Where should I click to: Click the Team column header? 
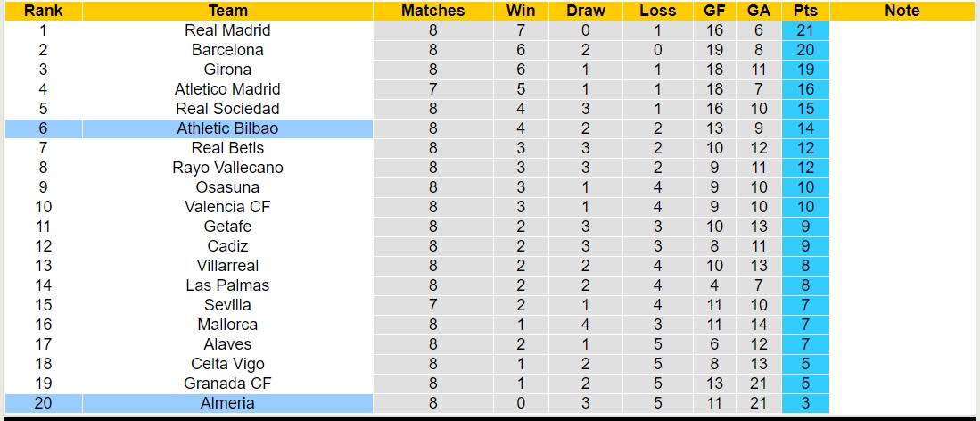point(227,11)
